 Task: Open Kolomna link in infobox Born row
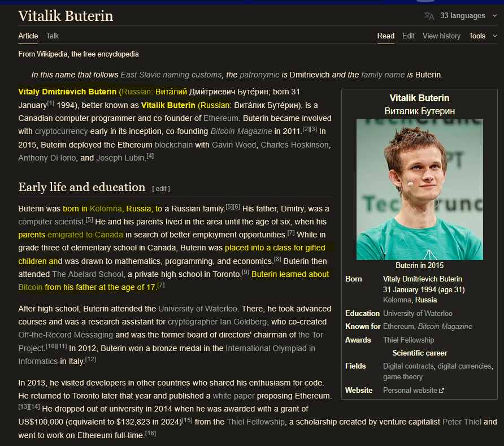(397, 300)
